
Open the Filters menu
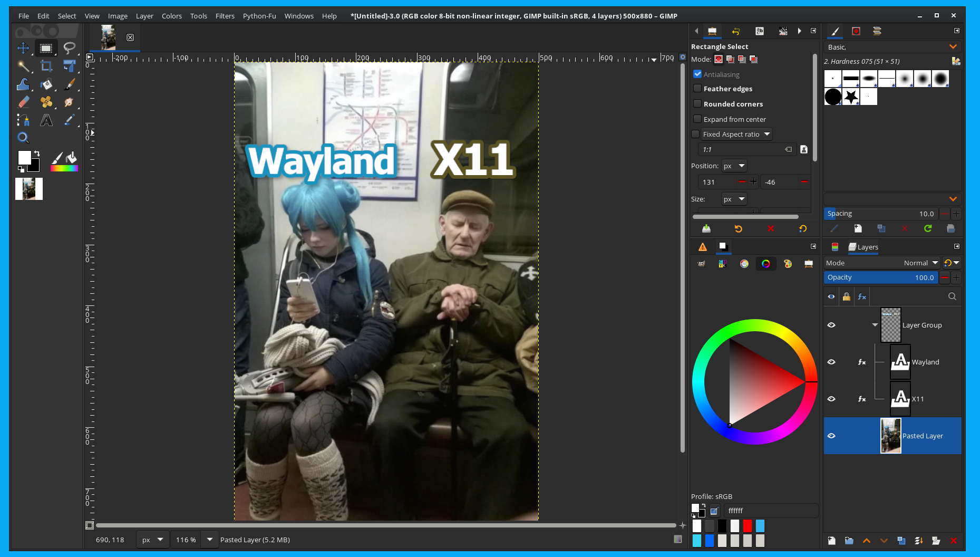[225, 16]
